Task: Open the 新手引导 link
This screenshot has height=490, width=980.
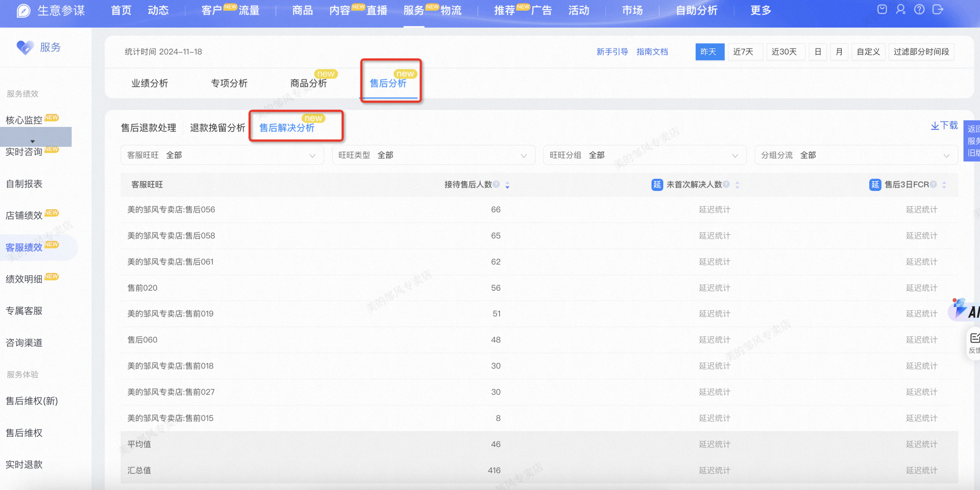Action: (x=612, y=52)
